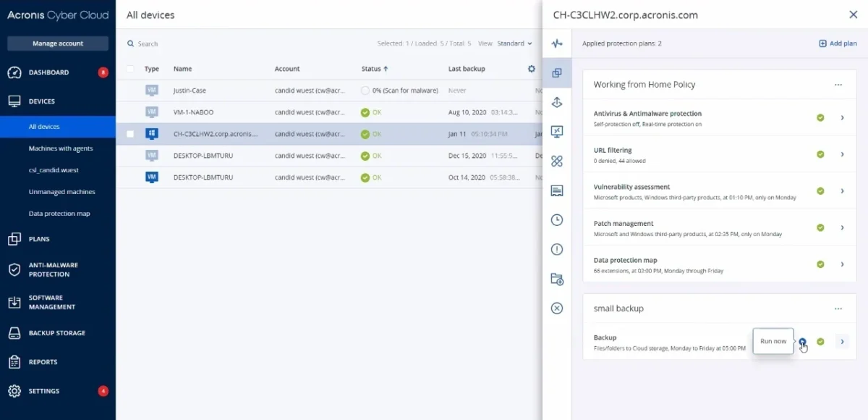Open Working from Home Policy ellipsis menu
Image resolution: width=868 pixels, height=420 pixels.
coord(838,85)
